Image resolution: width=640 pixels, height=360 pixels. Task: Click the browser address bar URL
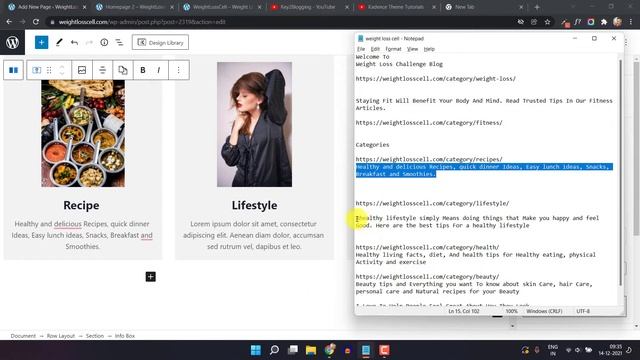click(x=142, y=22)
